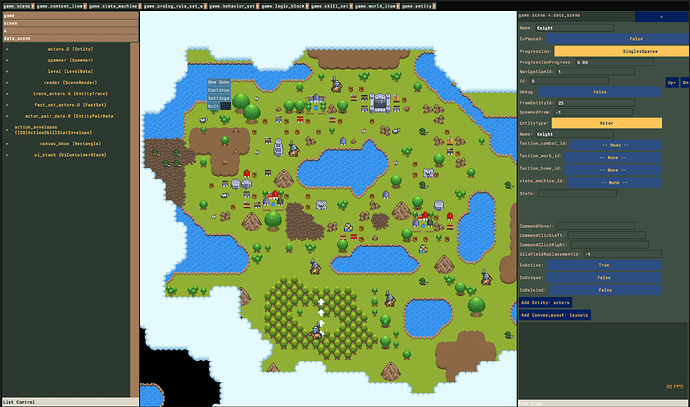Toggle the IsActive True value

coord(604,265)
